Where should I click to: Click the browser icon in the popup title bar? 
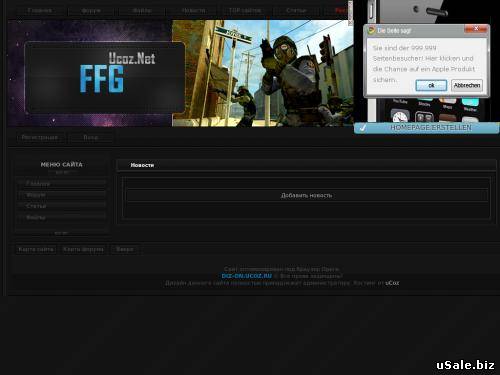point(371,30)
